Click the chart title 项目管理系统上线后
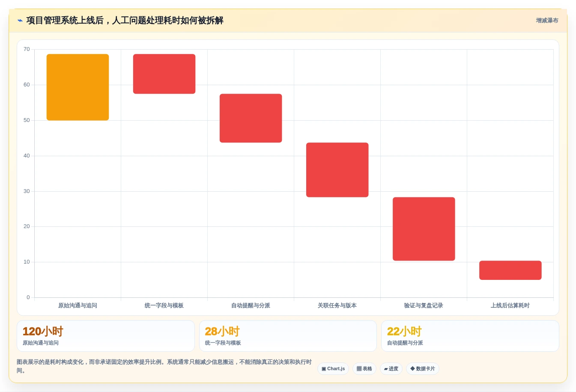 click(125, 21)
